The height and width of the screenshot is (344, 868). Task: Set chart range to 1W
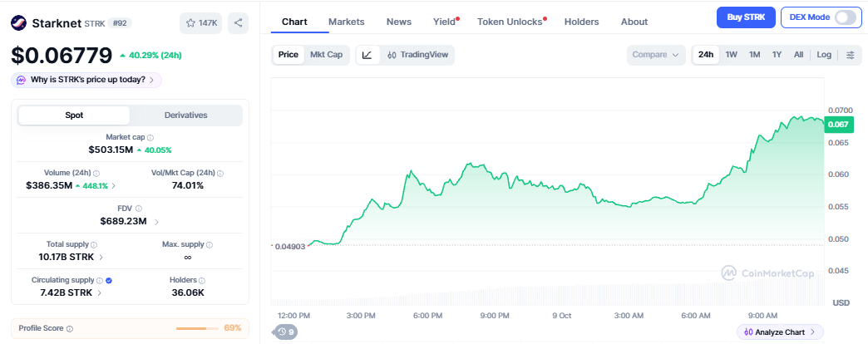click(732, 55)
